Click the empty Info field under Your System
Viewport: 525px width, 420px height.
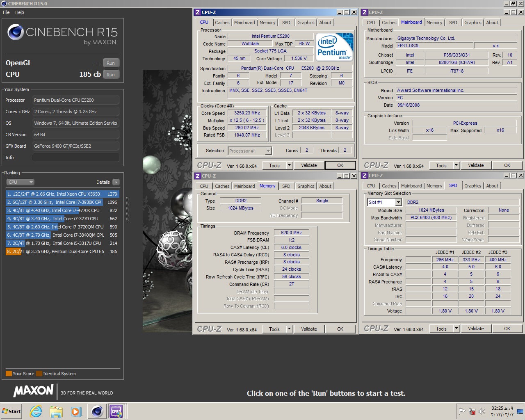point(75,157)
